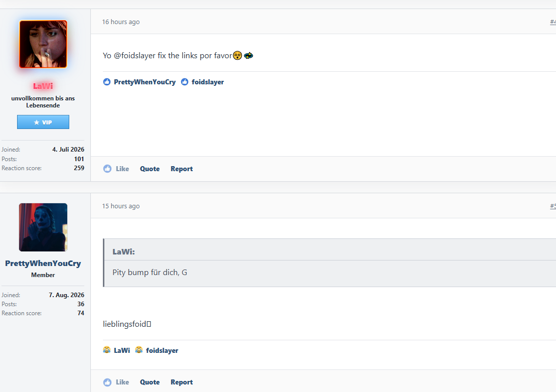Viewport: 556px width, 392px height.
Task: Quote the lieblingsfoid post
Action: 150,382
